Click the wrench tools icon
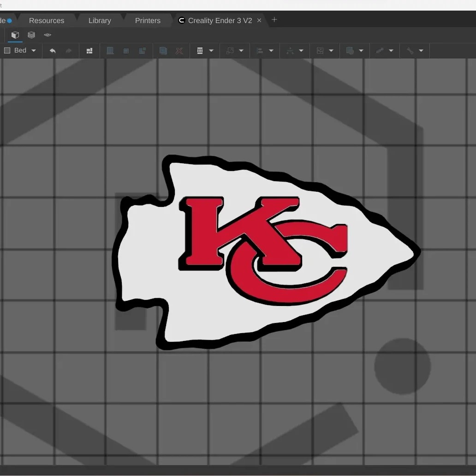 410,51
